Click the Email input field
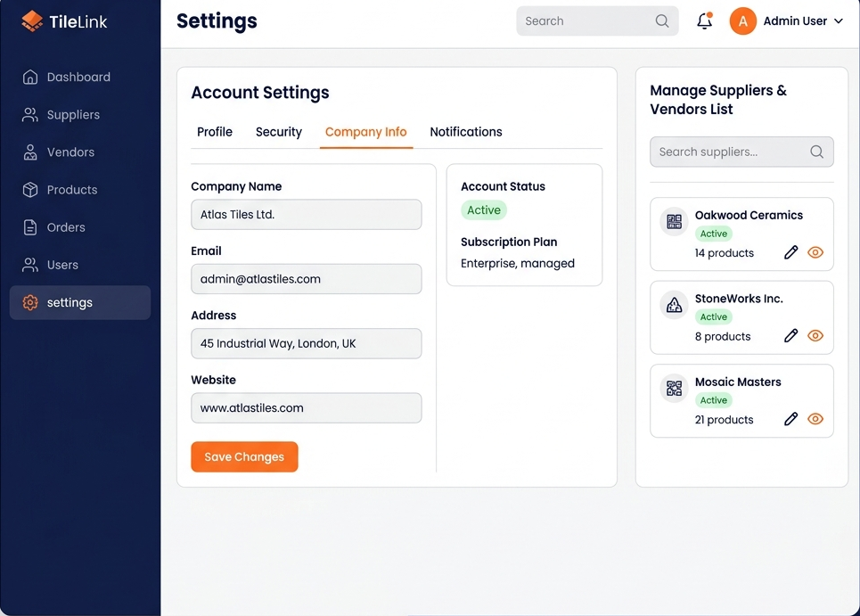Screen dimensions: 860x616 click(x=306, y=279)
